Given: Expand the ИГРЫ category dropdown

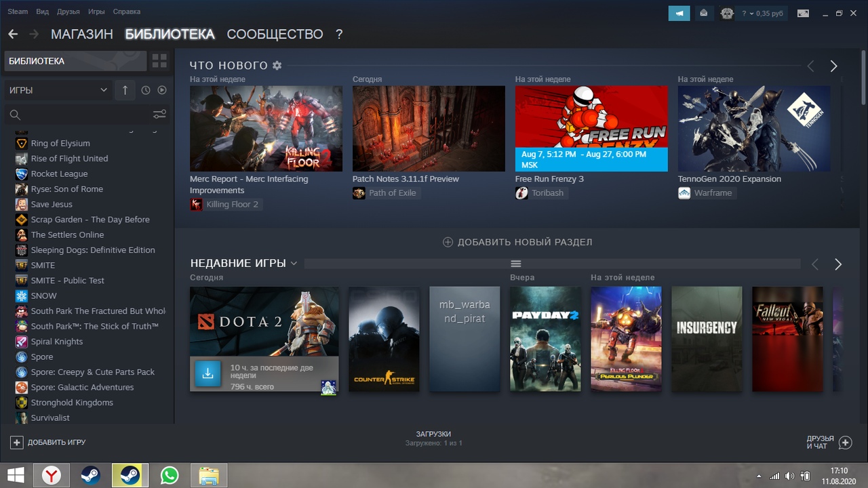Looking at the screenshot, I should [x=58, y=90].
